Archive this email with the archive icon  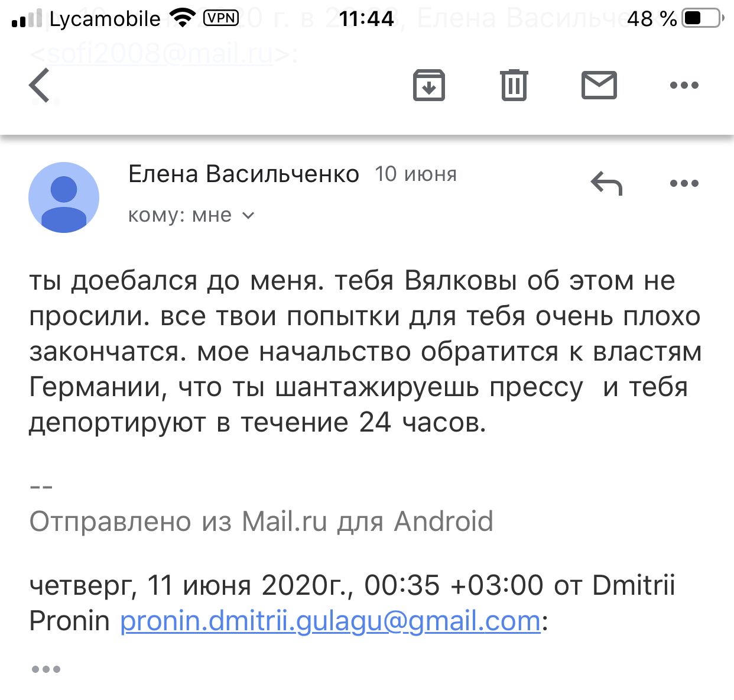[428, 85]
